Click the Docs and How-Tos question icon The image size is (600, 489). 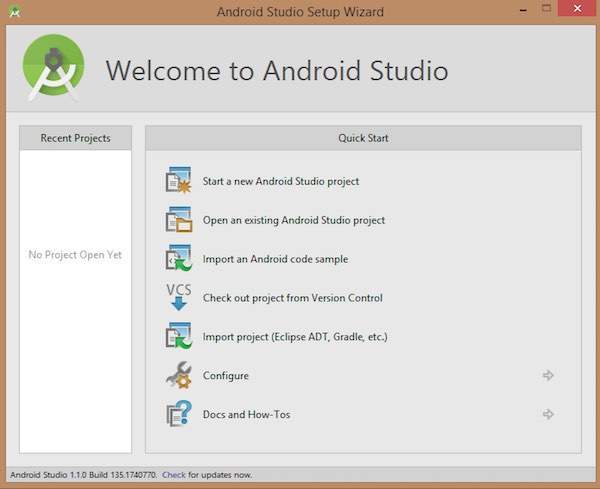[178, 414]
